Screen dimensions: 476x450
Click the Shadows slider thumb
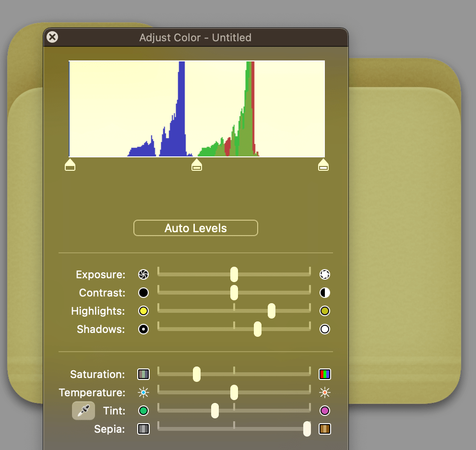tap(257, 329)
